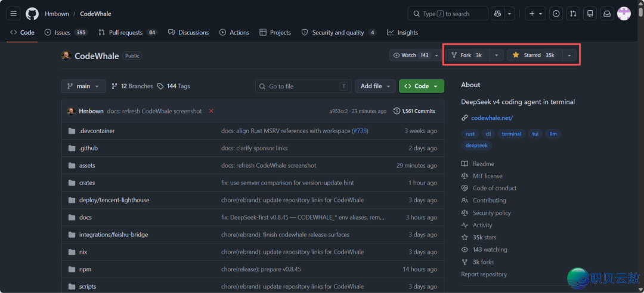Click the assets folder icon
644x293 pixels.
coord(72,166)
